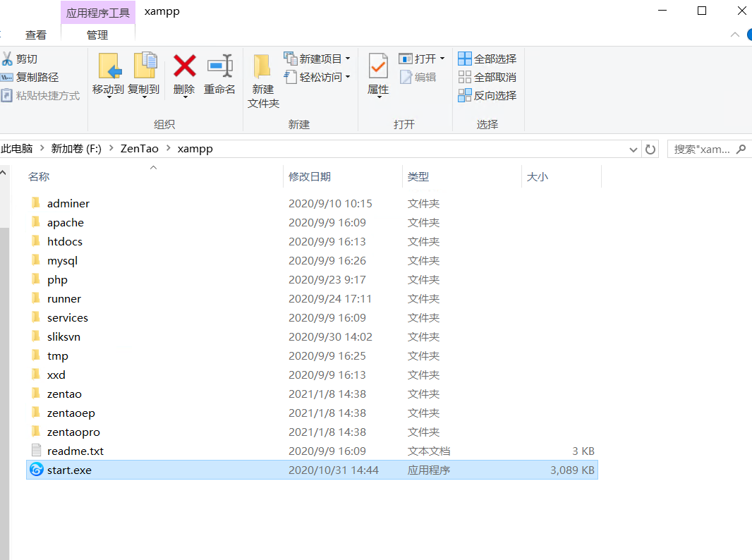Navigate to ZenTao in breadcrumb
This screenshot has height=560, width=752.
140,149
